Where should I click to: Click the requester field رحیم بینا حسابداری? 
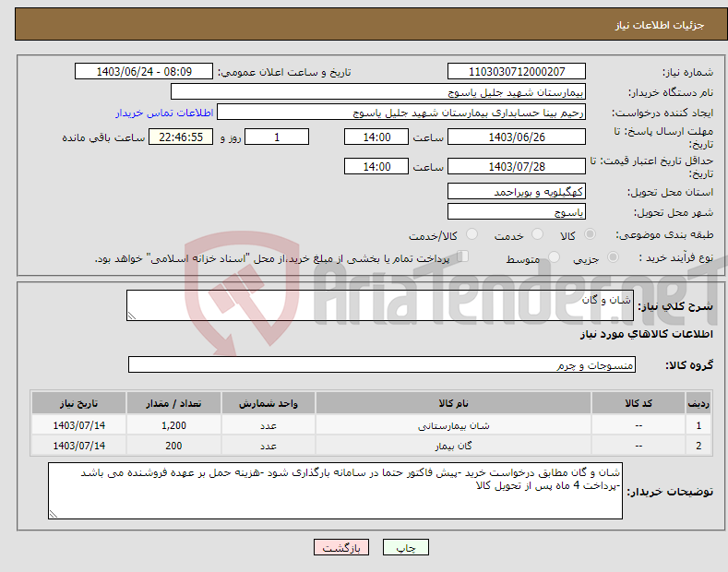[x=401, y=113]
